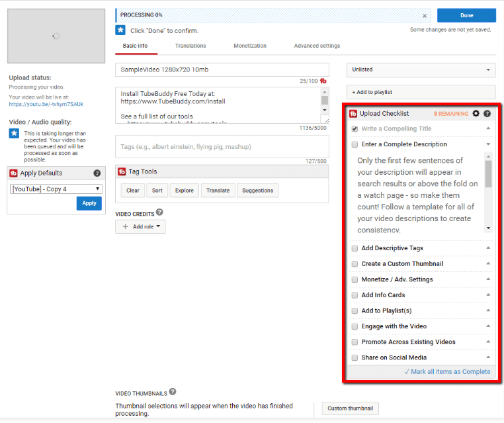
Task: Click the Upload Checklist TubeBuddy logo
Action: click(353, 114)
